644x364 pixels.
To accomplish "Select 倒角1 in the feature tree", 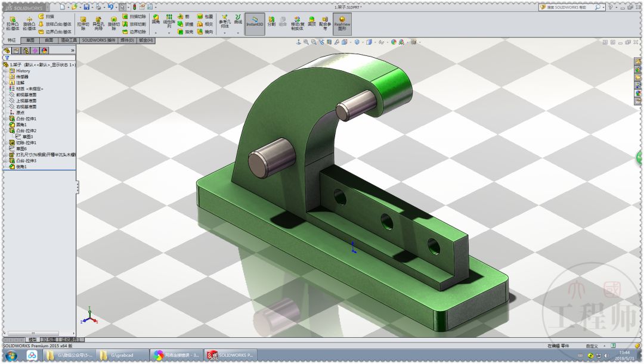I will click(21, 167).
